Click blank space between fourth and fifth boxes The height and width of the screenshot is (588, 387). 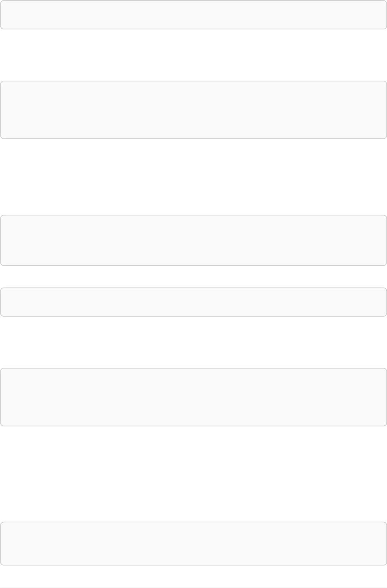[193, 342]
